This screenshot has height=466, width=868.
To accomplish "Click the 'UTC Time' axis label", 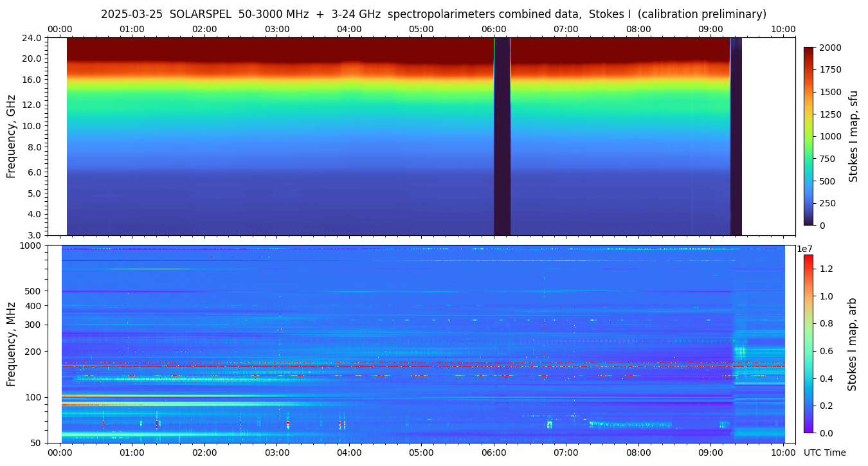I will [x=824, y=453].
